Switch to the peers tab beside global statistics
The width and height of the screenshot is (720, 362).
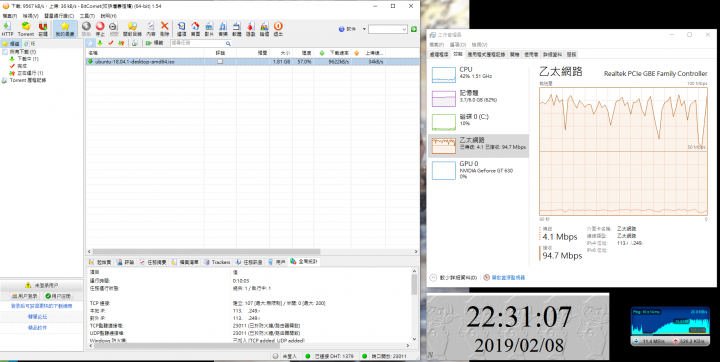point(277,262)
